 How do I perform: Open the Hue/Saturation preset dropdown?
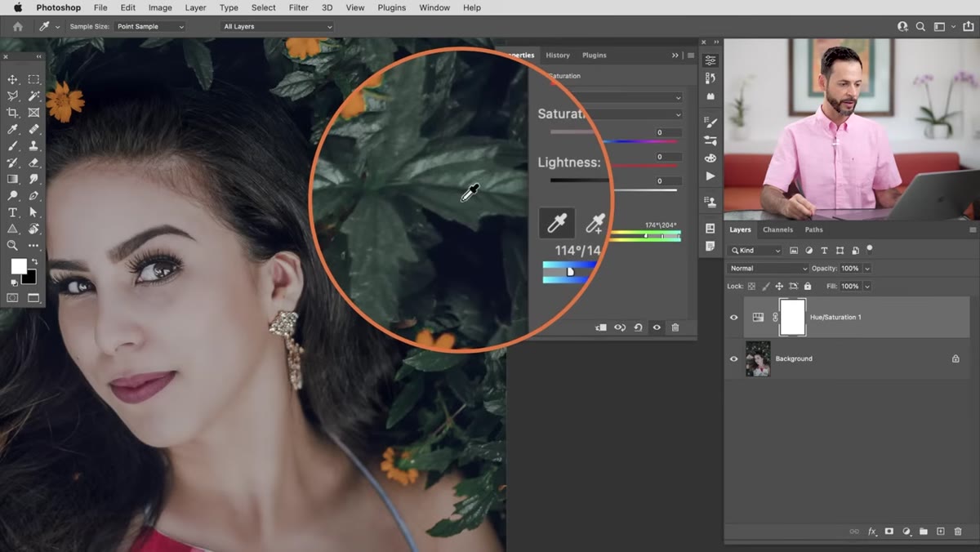pos(626,97)
